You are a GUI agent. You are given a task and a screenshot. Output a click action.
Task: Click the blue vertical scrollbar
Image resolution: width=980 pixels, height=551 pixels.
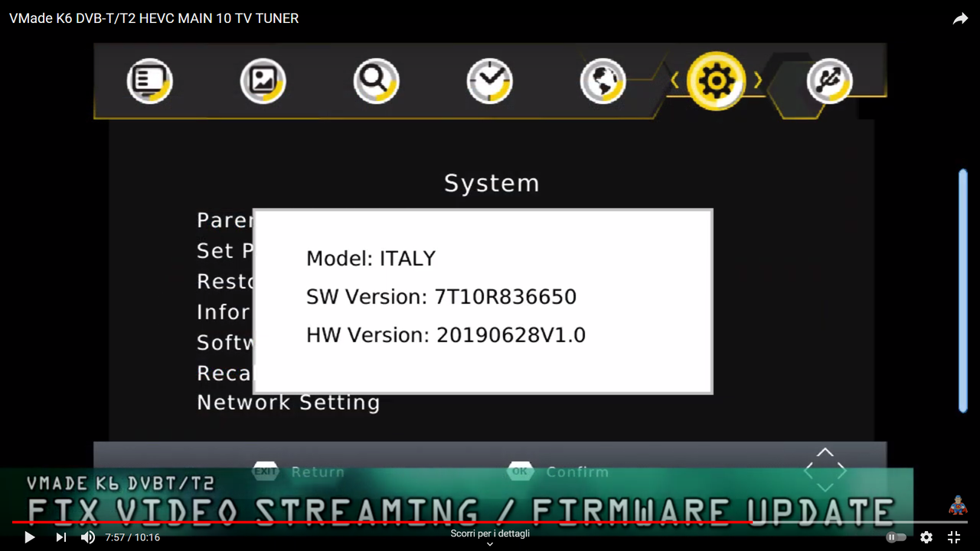click(963, 291)
